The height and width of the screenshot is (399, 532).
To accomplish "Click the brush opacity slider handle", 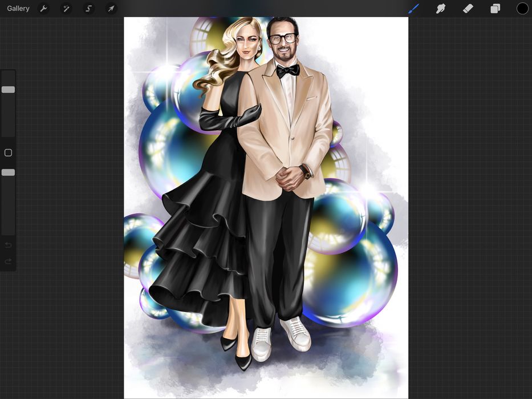I will coord(8,172).
